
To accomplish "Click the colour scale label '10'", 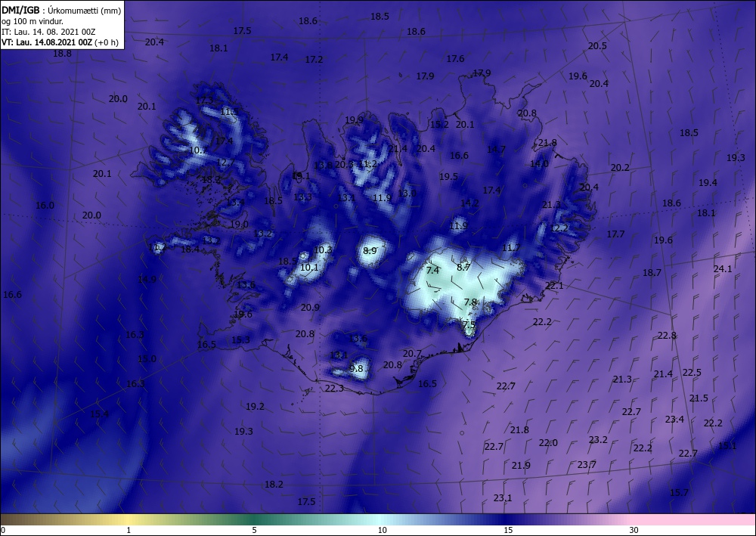I will (x=382, y=530).
